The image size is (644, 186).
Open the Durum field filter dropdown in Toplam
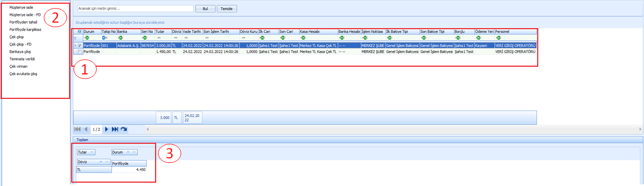[x=134, y=152]
